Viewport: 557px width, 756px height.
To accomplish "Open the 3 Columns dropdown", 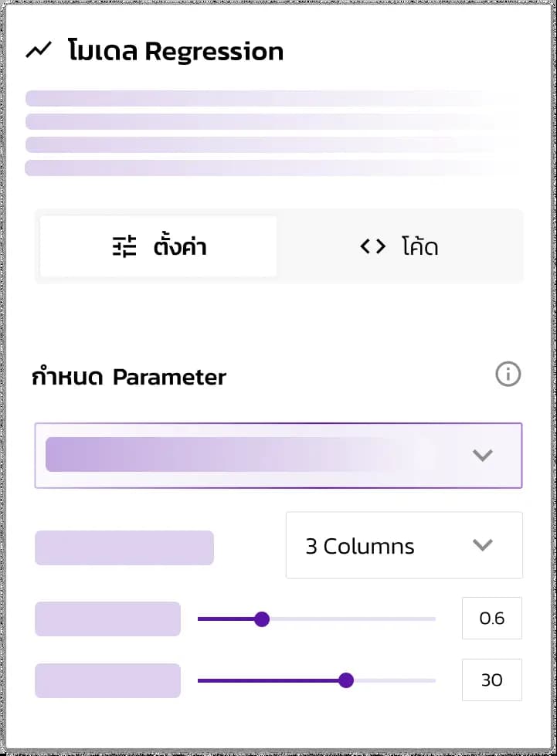I will [404, 545].
